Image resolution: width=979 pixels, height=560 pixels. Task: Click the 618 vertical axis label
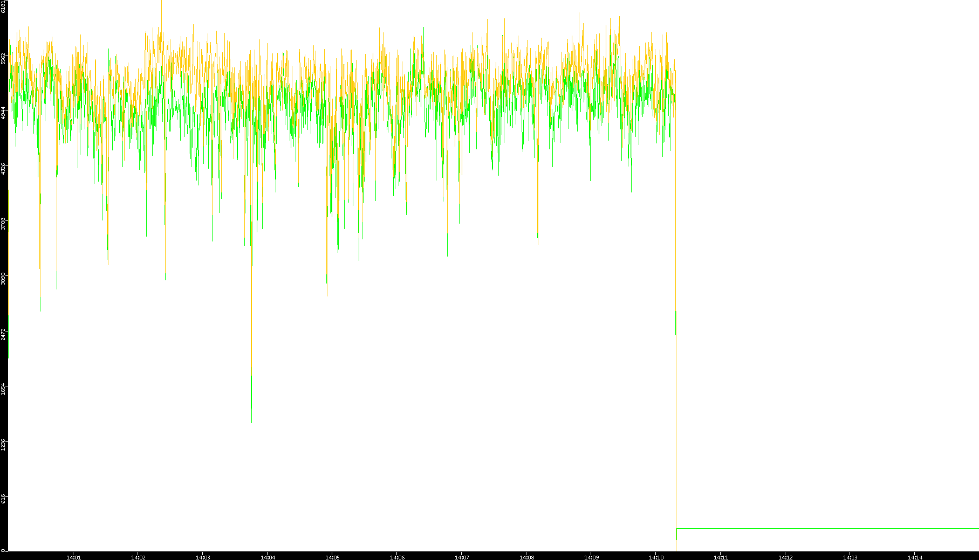[4, 499]
